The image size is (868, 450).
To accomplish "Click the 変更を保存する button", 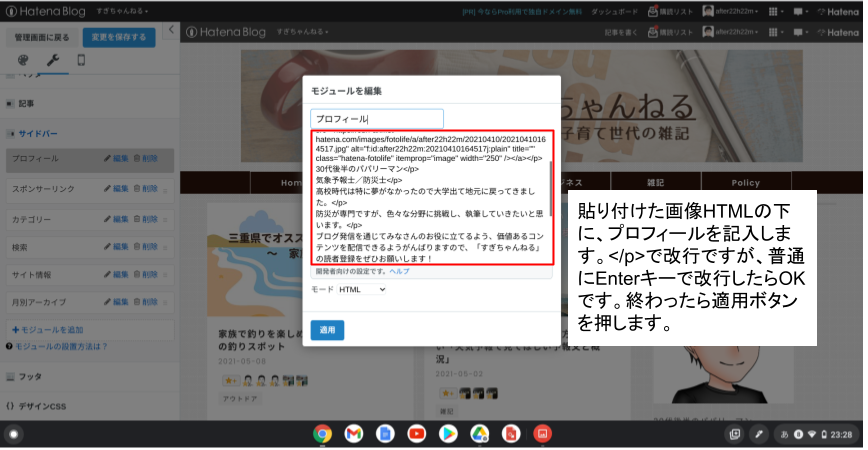I will point(119,37).
